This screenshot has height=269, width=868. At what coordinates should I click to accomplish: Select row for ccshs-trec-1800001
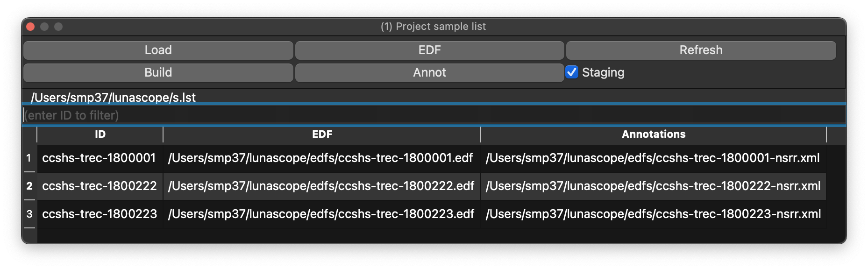pyautogui.click(x=99, y=158)
